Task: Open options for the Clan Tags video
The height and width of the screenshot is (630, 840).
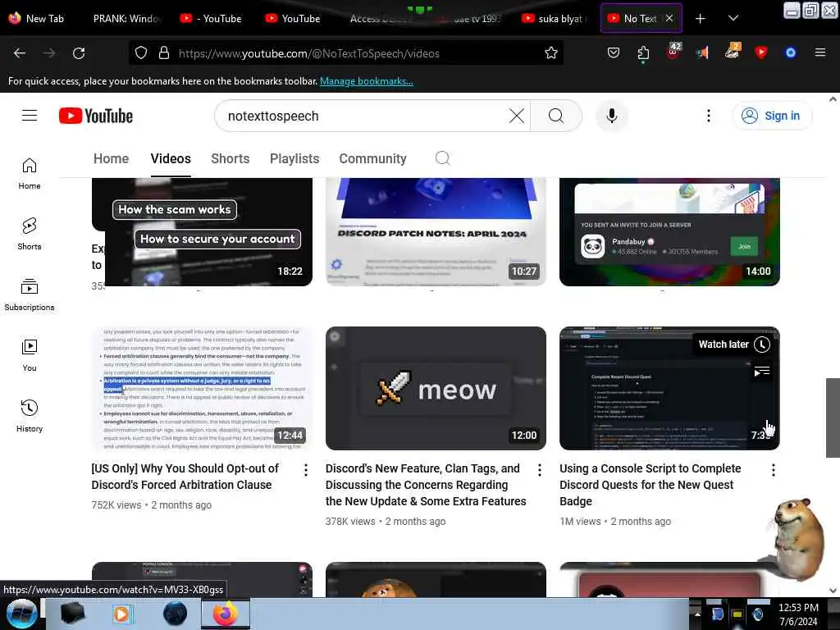Action: click(x=540, y=470)
